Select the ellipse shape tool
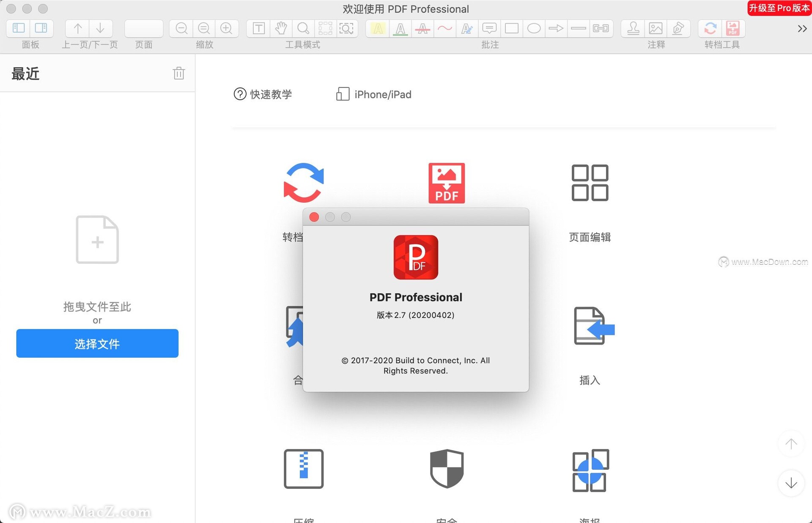Viewport: 812px width, 523px height. click(x=534, y=28)
